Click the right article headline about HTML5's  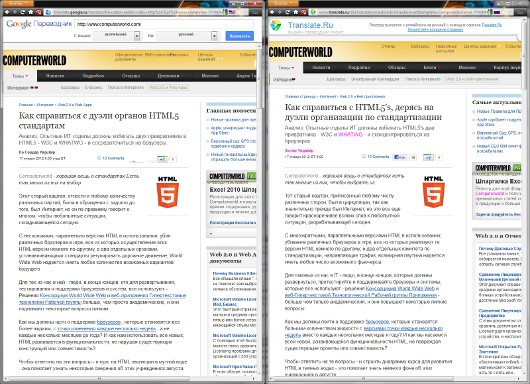tap(363, 112)
